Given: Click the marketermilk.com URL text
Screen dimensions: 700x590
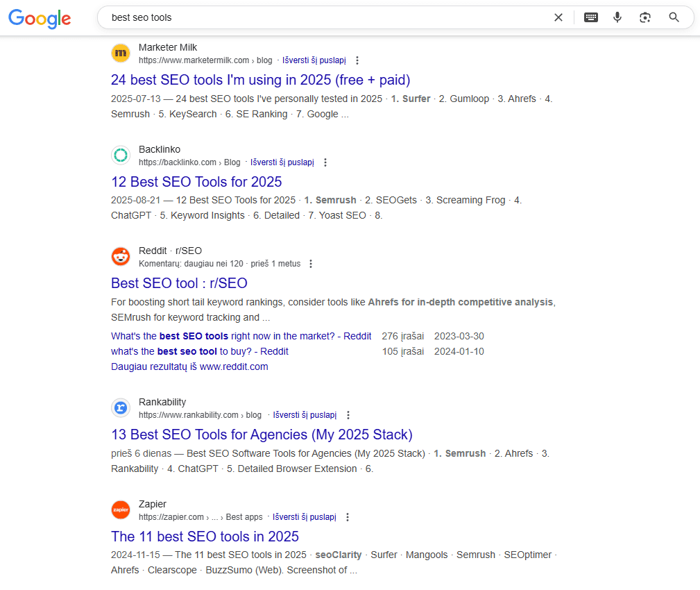Looking at the screenshot, I should coord(205,60).
